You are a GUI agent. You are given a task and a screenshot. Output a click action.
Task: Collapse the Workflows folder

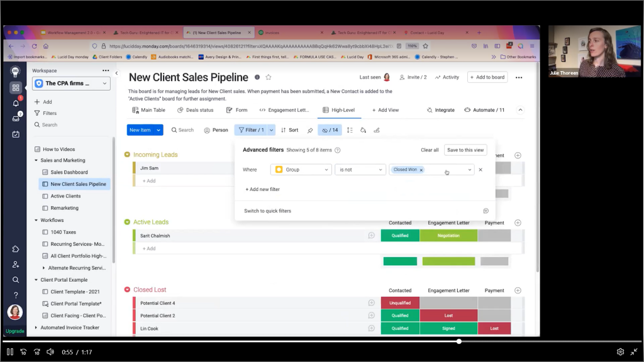coord(36,221)
